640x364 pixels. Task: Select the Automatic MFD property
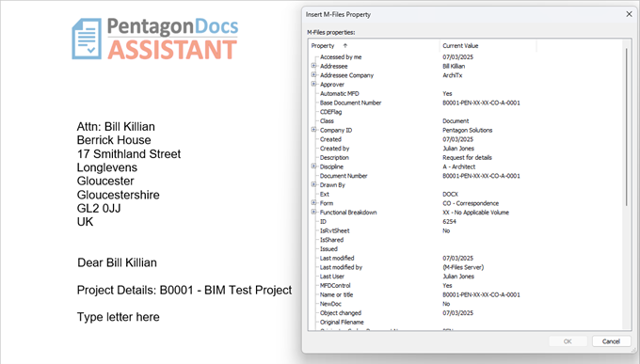(340, 93)
